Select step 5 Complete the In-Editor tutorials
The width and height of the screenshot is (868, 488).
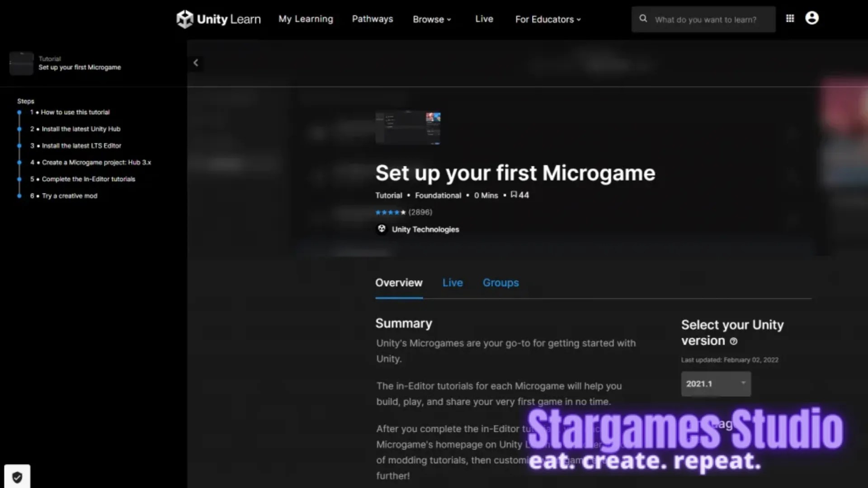click(x=89, y=179)
